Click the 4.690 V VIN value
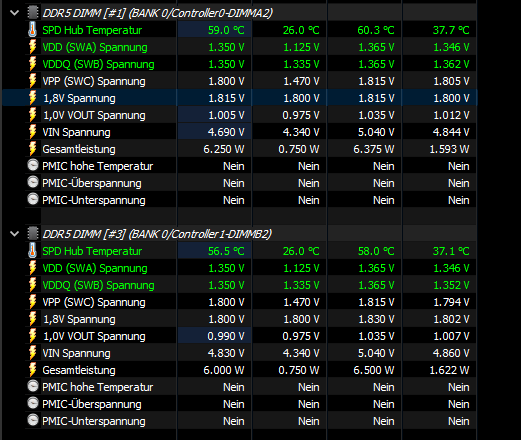 (226, 132)
